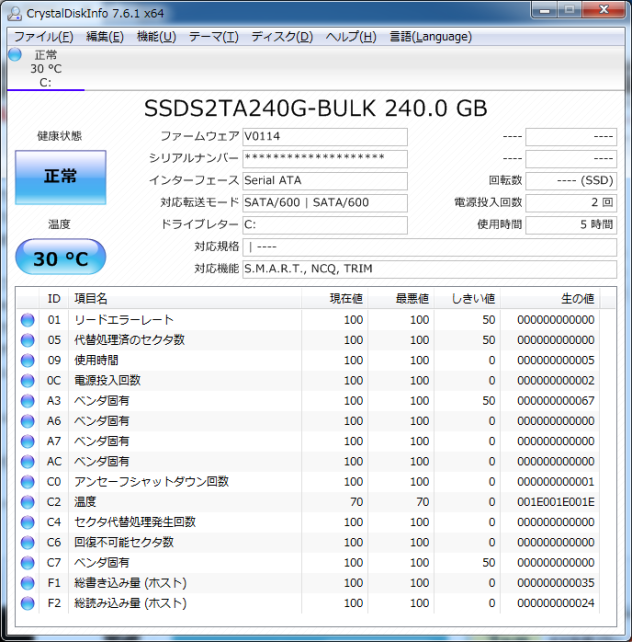Click status circle for C4 セクタ代替処理発生回数
The width and height of the screenshot is (632, 642).
(x=28, y=522)
